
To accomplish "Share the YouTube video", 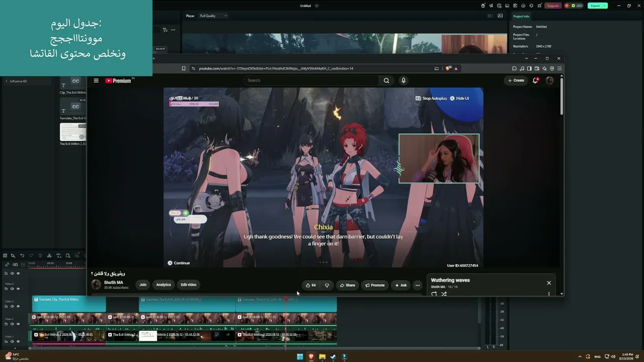I will click(347, 285).
